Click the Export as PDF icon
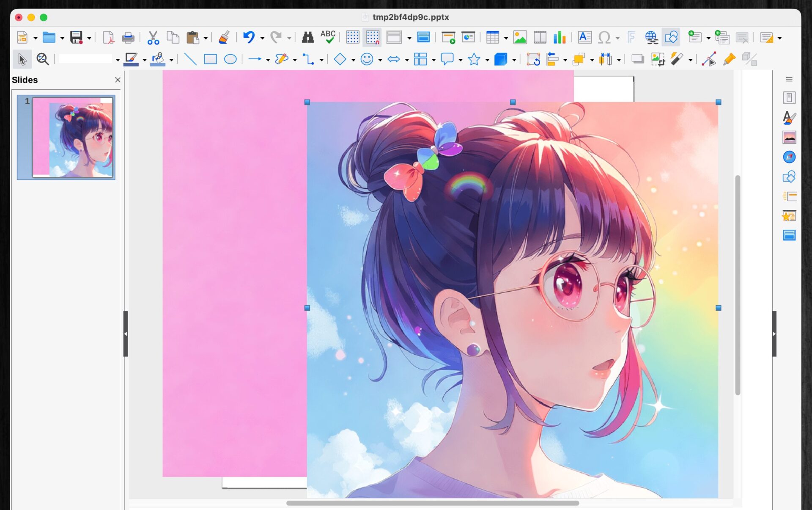 (x=109, y=38)
